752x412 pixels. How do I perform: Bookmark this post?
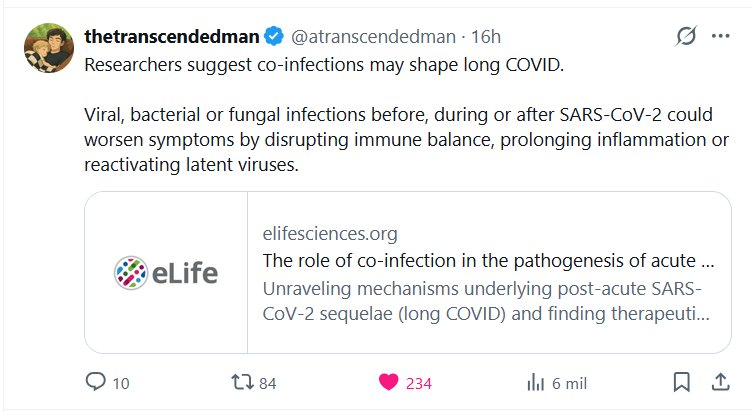tap(681, 383)
